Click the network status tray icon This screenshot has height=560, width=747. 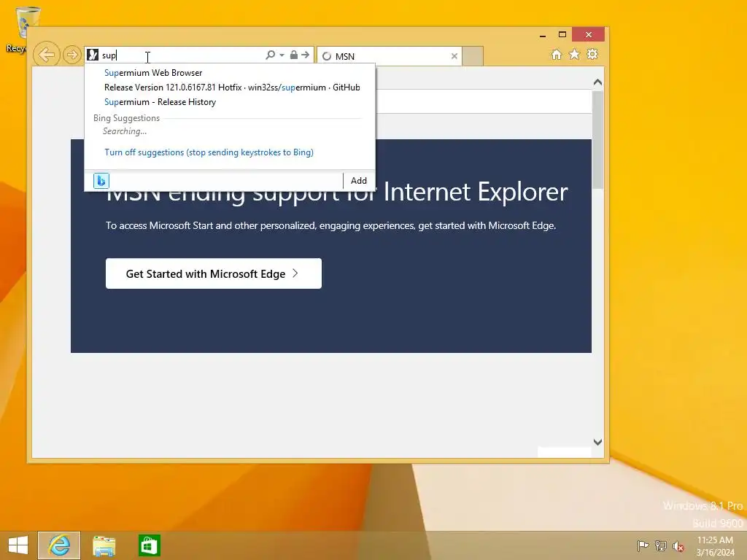[661, 545]
